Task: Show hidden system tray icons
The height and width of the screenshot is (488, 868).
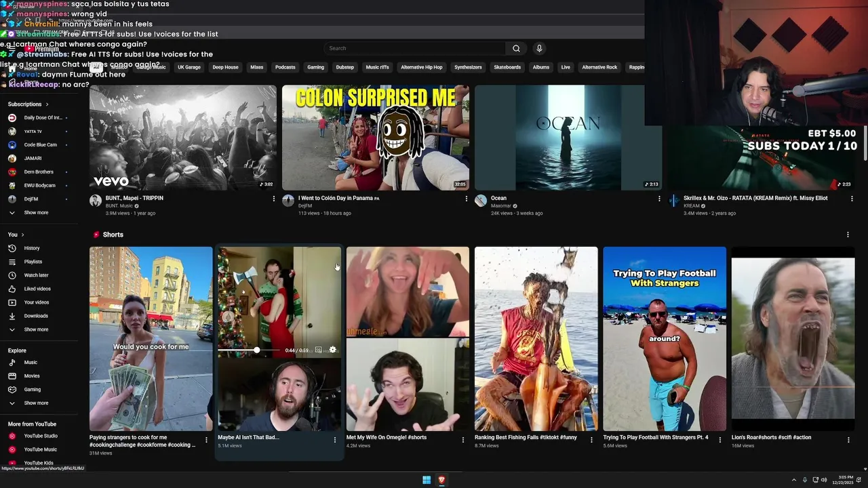Action: 794,480
